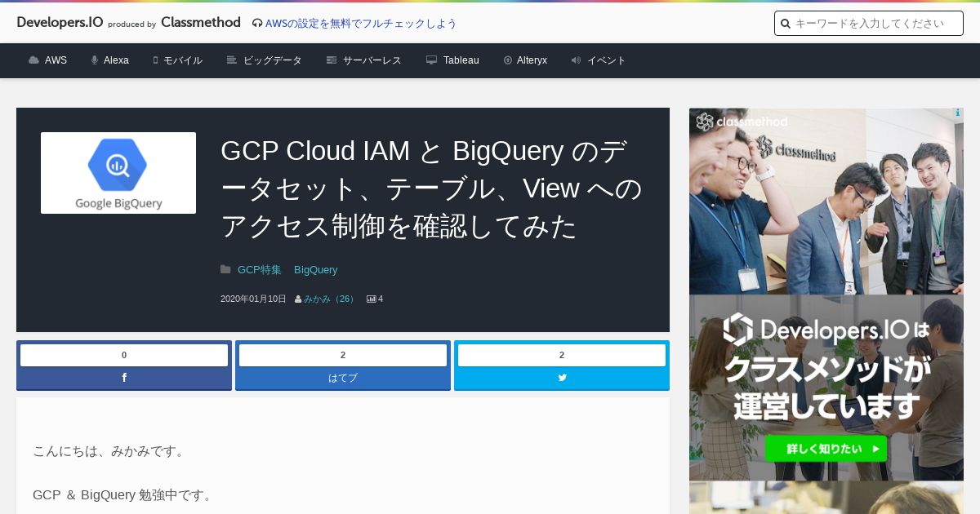
Task: Click the 詳しく知りたい green ad button
Action: pyautogui.click(x=826, y=448)
